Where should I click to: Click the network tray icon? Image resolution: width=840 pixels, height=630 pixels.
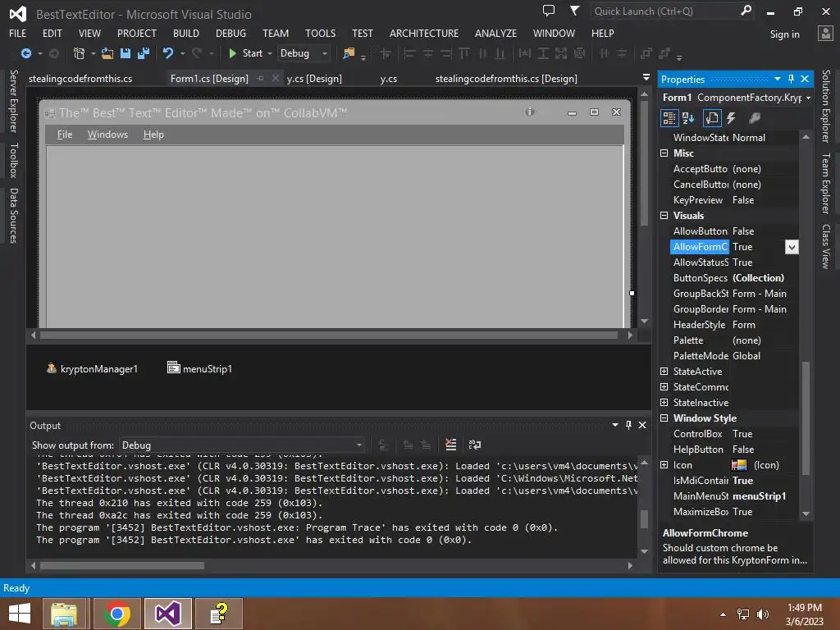click(x=743, y=614)
